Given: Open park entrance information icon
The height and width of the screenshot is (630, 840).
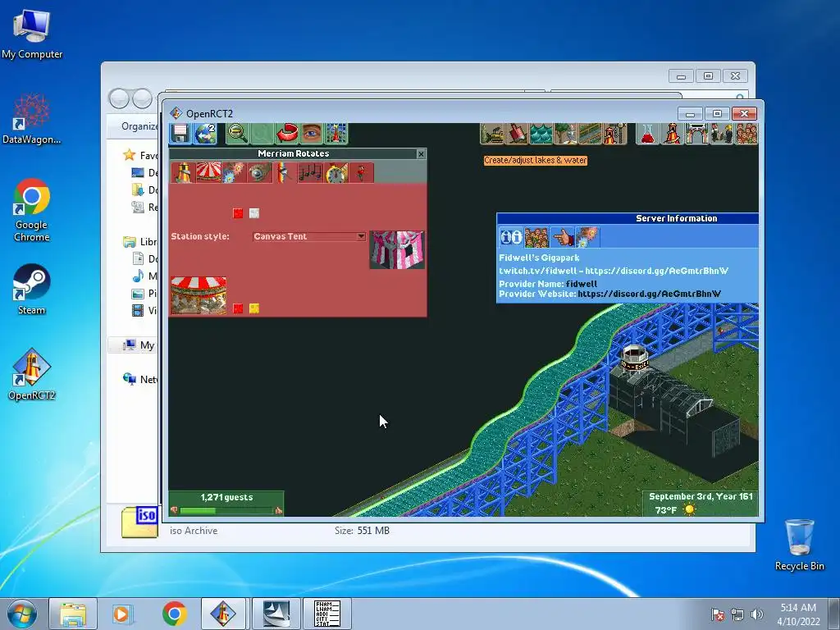Looking at the screenshot, I should (x=696, y=134).
